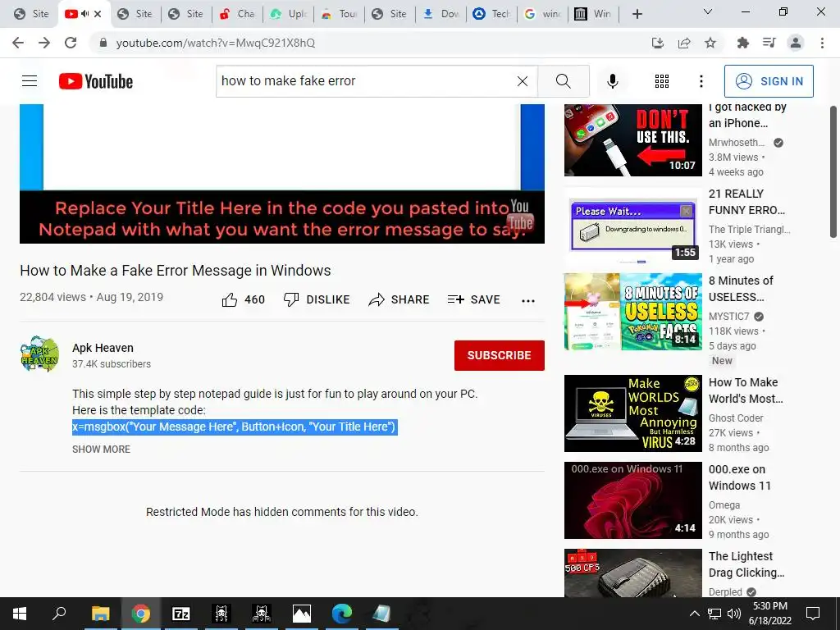Image resolution: width=840 pixels, height=630 pixels.
Task: Switch to the first Site tab
Action: (x=31, y=14)
